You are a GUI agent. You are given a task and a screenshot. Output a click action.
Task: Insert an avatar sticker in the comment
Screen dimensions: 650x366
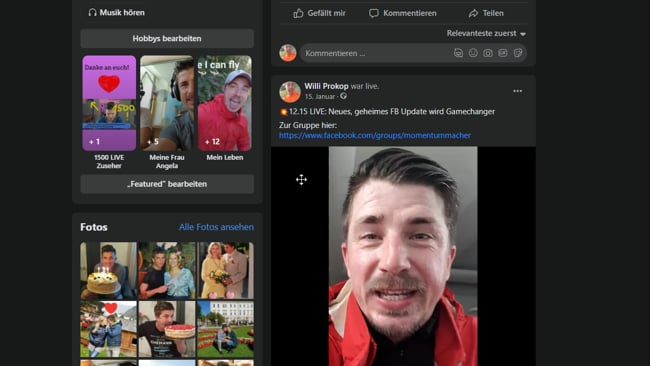(458, 53)
